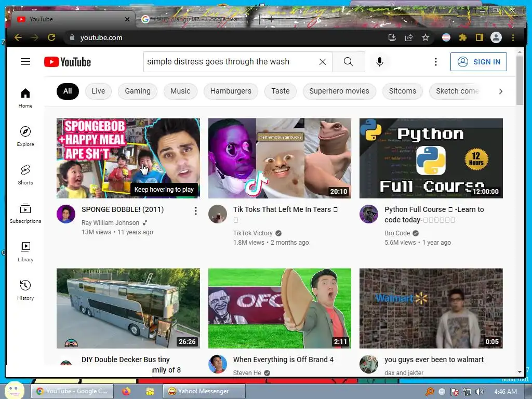Open a new tab with plus button
532x399 pixels.
[x=271, y=19]
